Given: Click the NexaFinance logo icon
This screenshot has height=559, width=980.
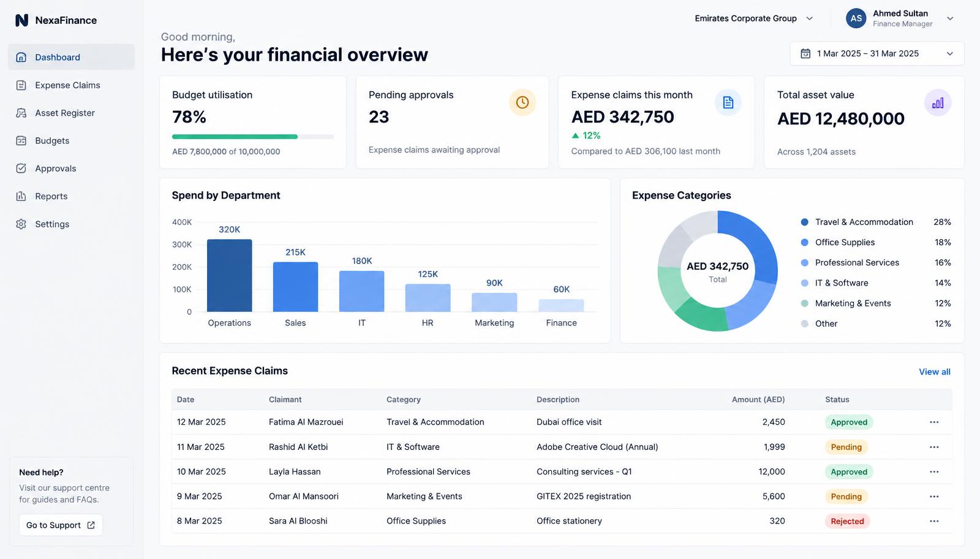Looking at the screenshot, I should click(21, 20).
